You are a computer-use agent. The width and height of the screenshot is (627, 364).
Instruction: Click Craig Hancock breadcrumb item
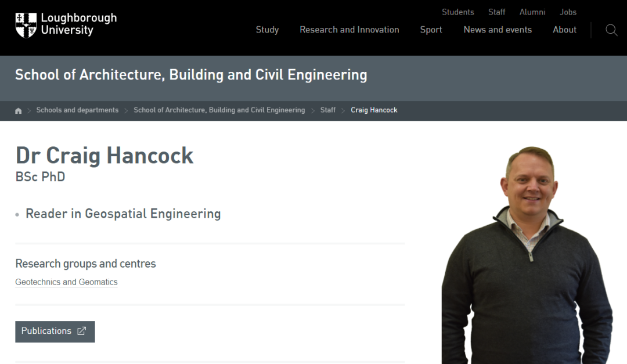[x=374, y=110]
